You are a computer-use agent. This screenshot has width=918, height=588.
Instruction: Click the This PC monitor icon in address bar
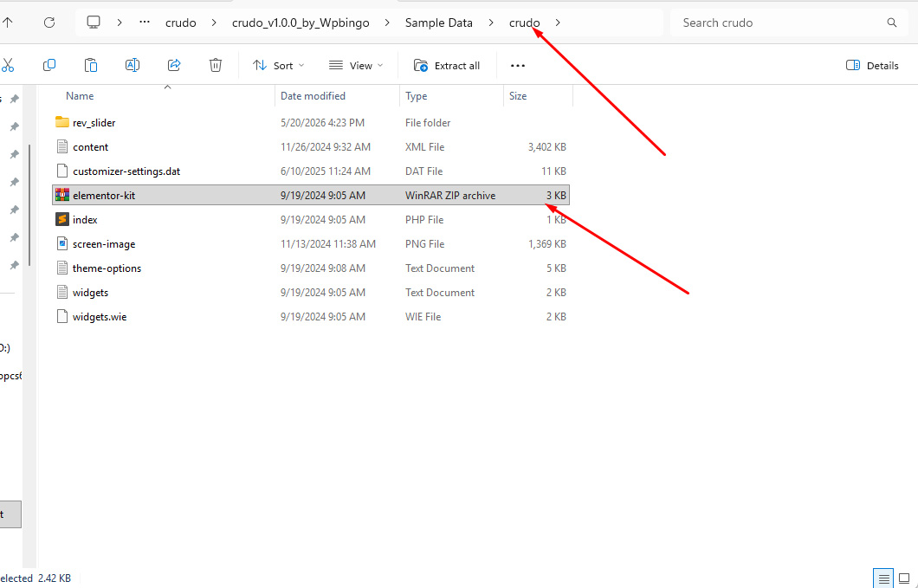tap(94, 23)
